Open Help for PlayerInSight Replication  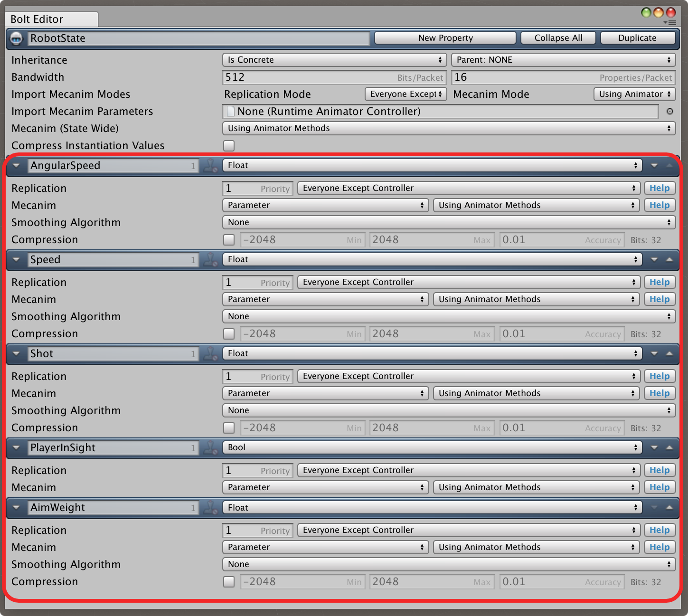click(660, 470)
